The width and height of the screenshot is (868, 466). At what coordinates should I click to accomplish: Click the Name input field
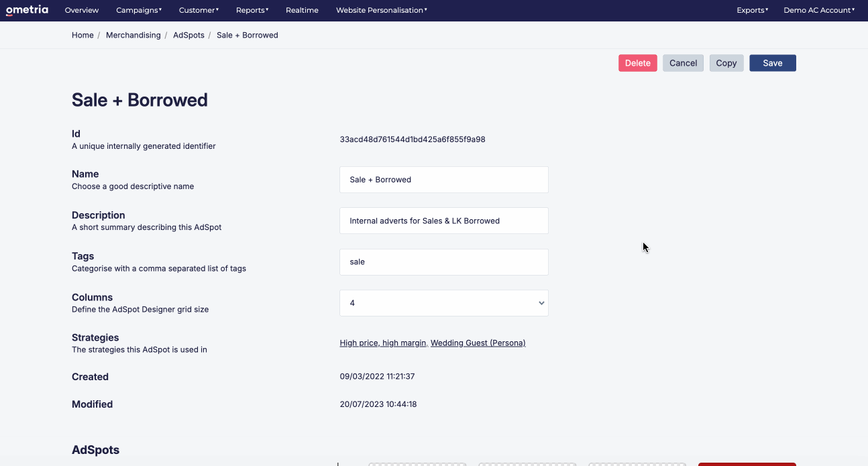click(x=443, y=179)
